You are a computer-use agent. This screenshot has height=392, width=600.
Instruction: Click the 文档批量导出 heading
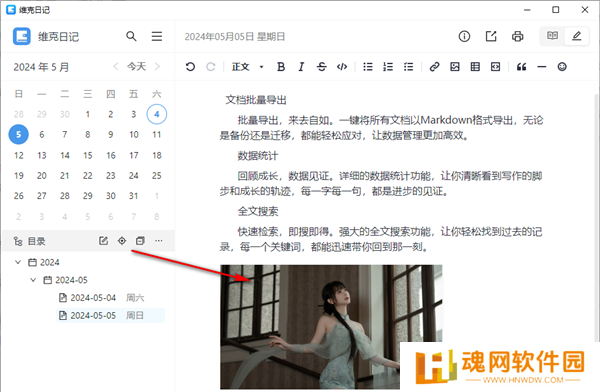tap(256, 100)
